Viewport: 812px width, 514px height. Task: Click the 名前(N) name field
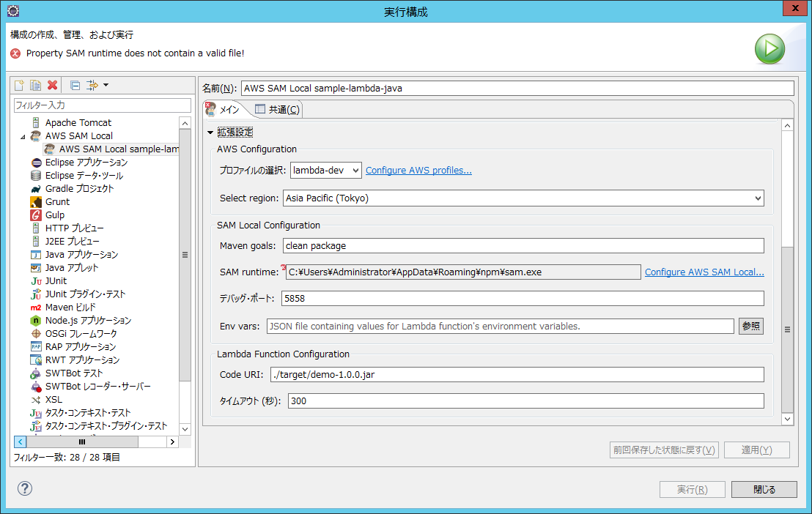(517, 88)
